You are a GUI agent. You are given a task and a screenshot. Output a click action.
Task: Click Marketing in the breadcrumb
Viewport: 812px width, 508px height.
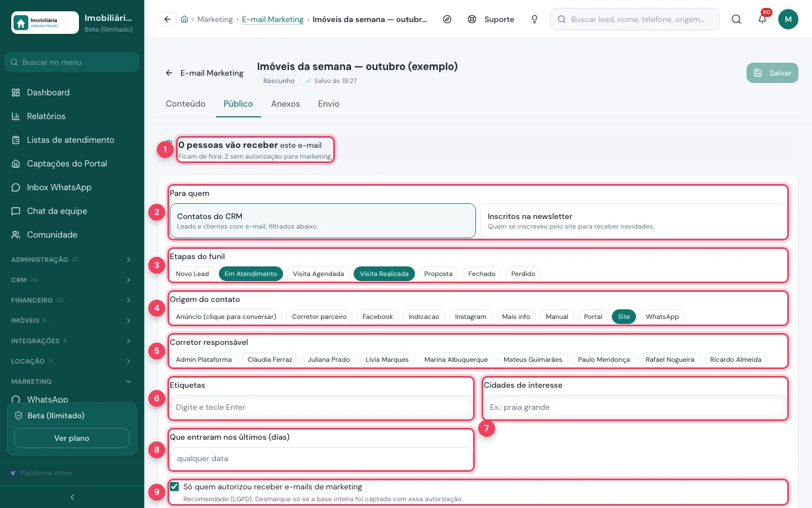coord(215,19)
